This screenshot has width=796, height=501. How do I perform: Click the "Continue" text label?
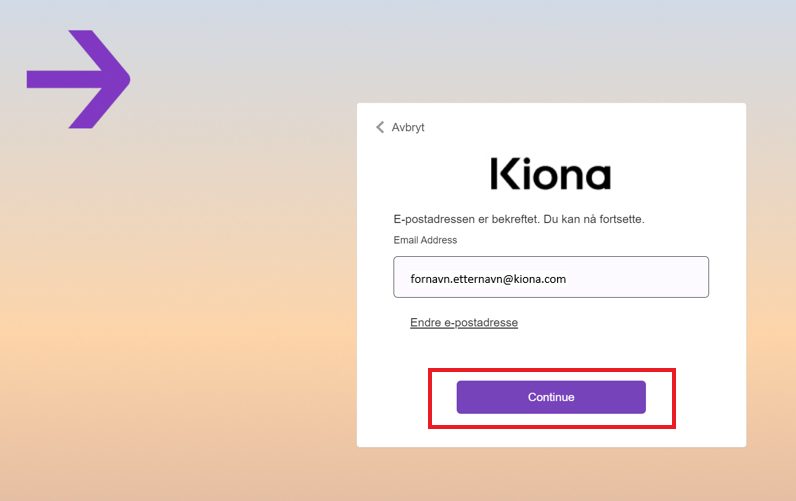coord(551,397)
